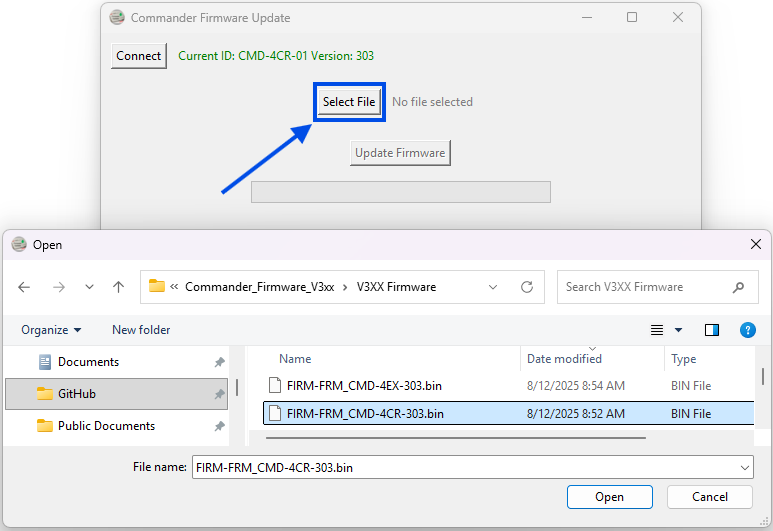Click the view layout icon
773x531 pixels.
[x=657, y=330]
